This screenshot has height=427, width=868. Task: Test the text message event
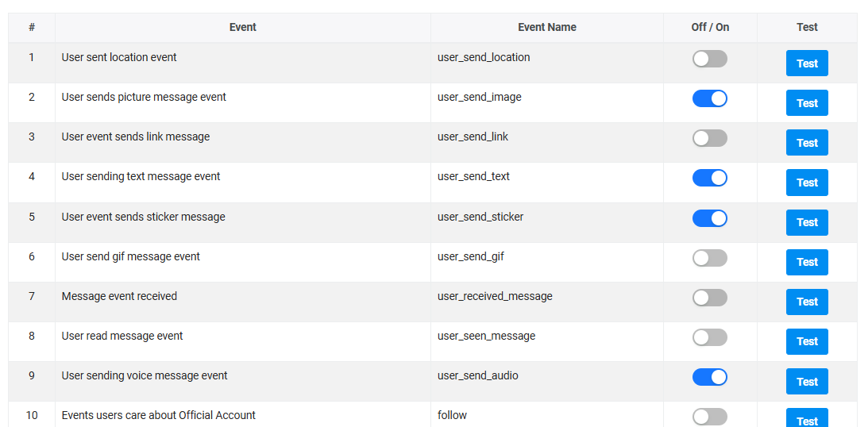pyautogui.click(x=807, y=183)
